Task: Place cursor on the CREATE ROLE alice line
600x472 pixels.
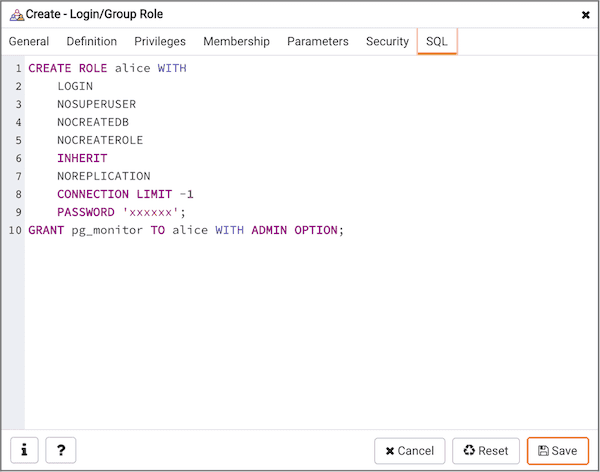Action: 107,68
